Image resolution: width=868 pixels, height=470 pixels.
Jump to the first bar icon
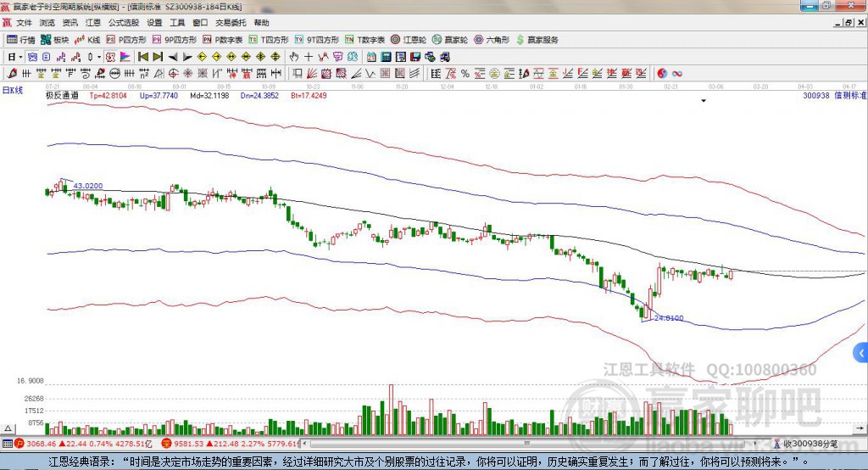[143, 57]
